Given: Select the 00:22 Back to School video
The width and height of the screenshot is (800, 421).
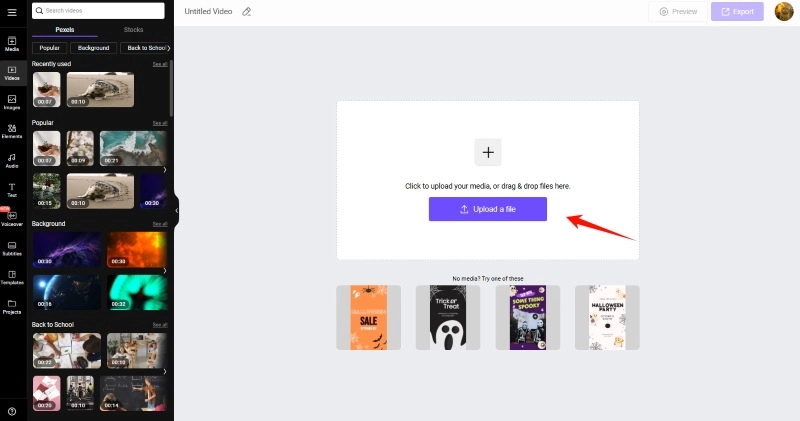Looking at the screenshot, I should [67, 351].
